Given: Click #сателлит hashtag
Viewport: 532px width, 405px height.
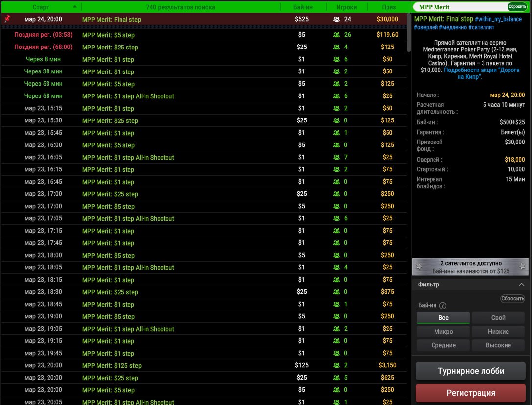Looking at the screenshot, I should pyautogui.click(x=481, y=27).
